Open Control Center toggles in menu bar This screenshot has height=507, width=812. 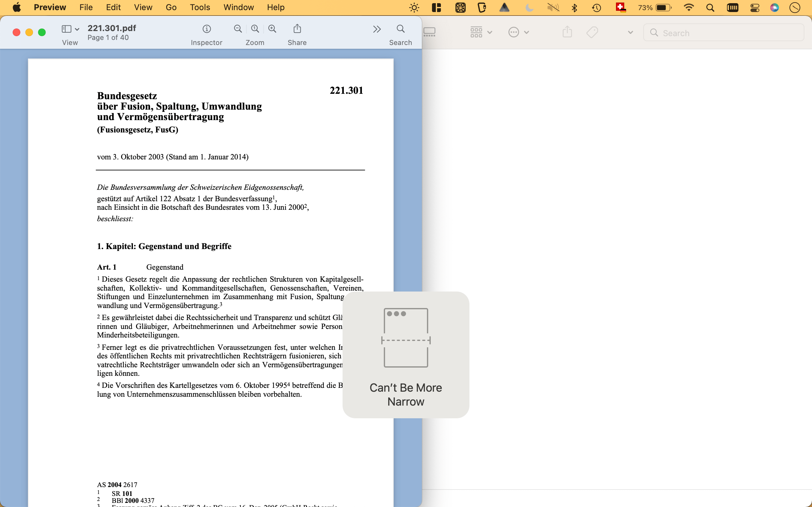click(x=755, y=7)
